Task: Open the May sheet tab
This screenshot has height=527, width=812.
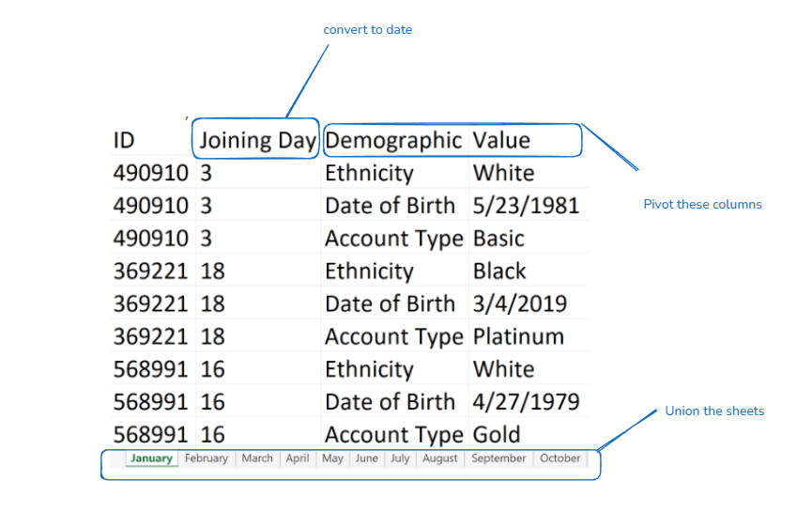Action: click(x=332, y=458)
